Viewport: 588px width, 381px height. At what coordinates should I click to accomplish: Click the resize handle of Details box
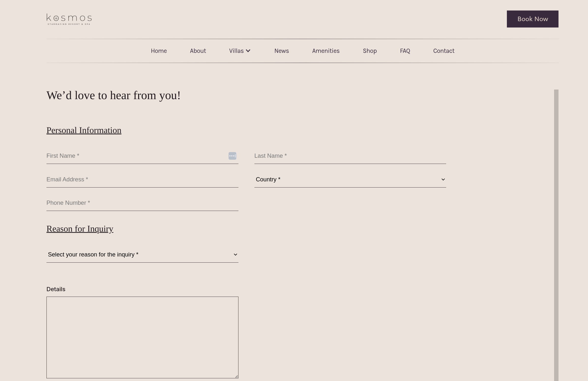click(236, 376)
